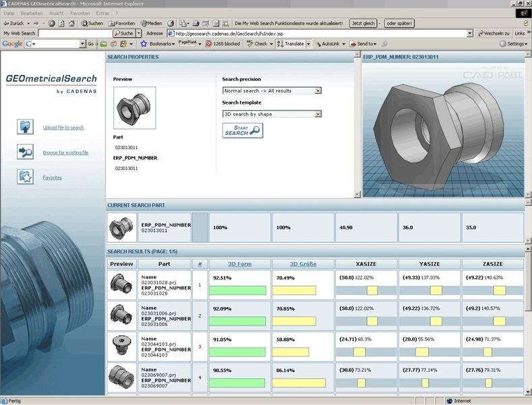Open the Search template dropdown
The image size is (532, 405).
318,114
